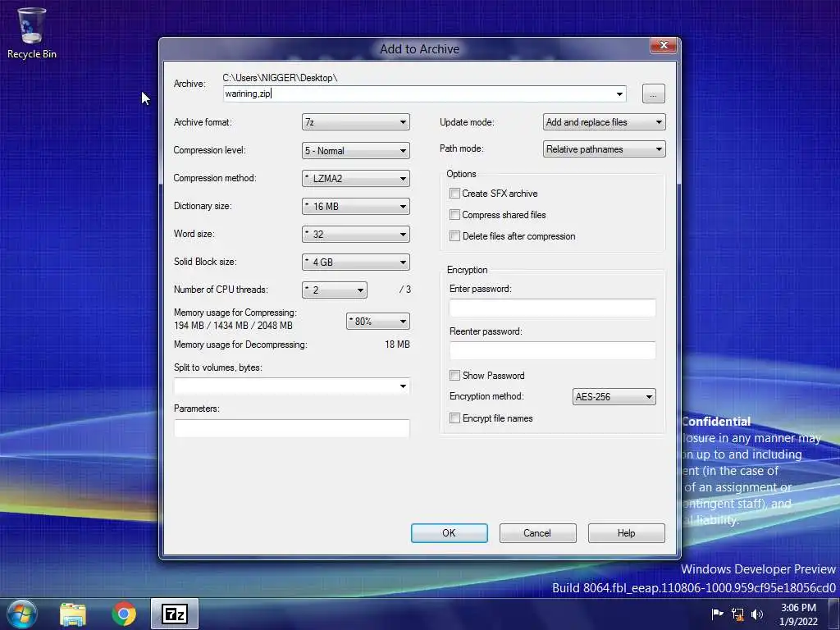
Task: Open the network tray icon
Action: point(737,614)
